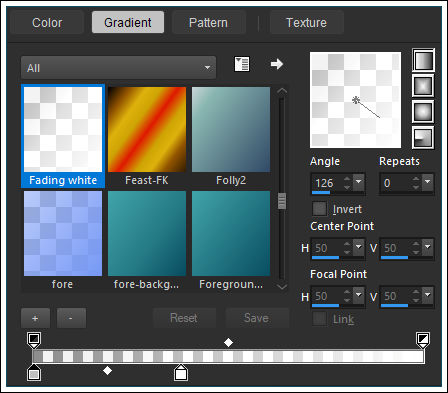The height and width of the screenshot is (393, 448).
Task: Select the fore-backg... gradient thumbnail
Action: (147, 233)
